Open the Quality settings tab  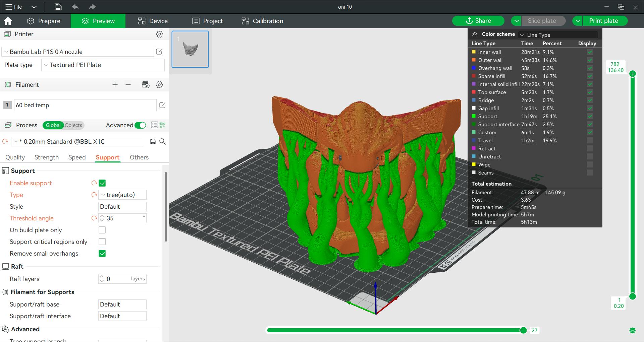point(15,157)
